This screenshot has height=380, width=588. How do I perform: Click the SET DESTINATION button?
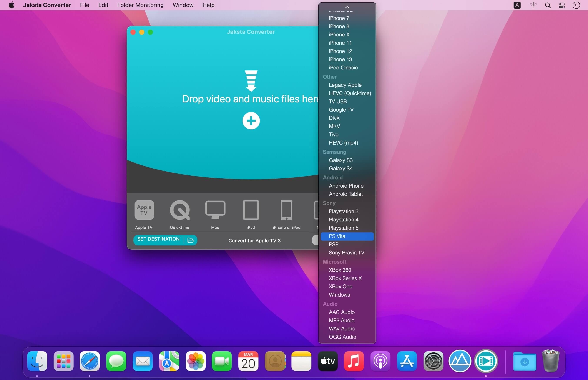(158, 239)
